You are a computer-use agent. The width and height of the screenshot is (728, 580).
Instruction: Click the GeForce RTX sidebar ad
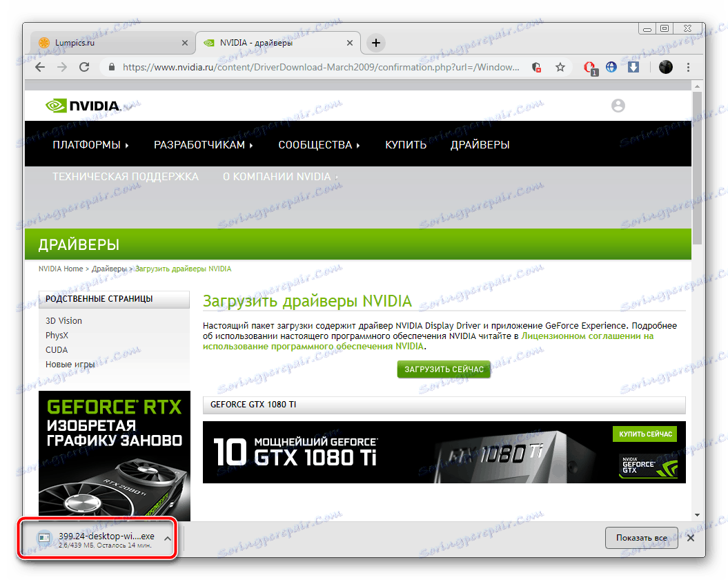(115, 456)
